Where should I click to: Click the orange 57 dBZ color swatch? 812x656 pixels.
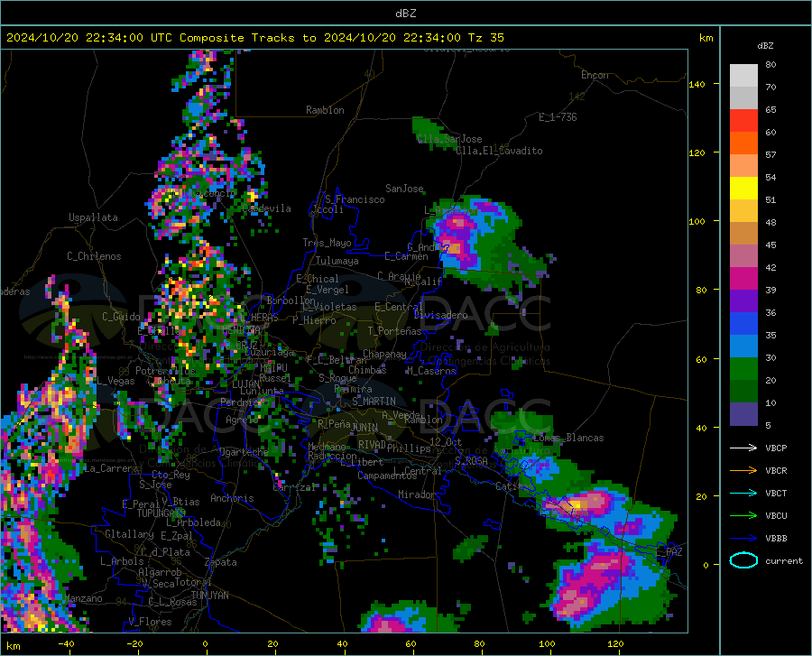pos(743,143)
